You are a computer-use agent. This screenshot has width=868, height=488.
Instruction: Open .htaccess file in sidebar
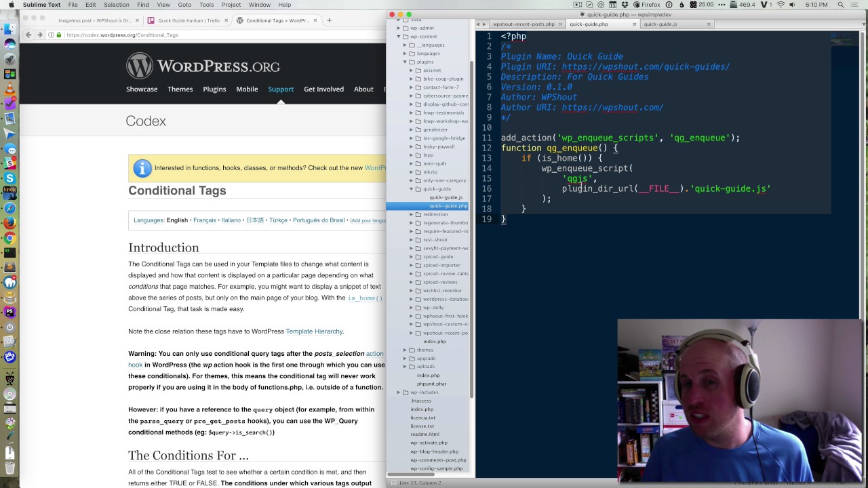point(420,401)
